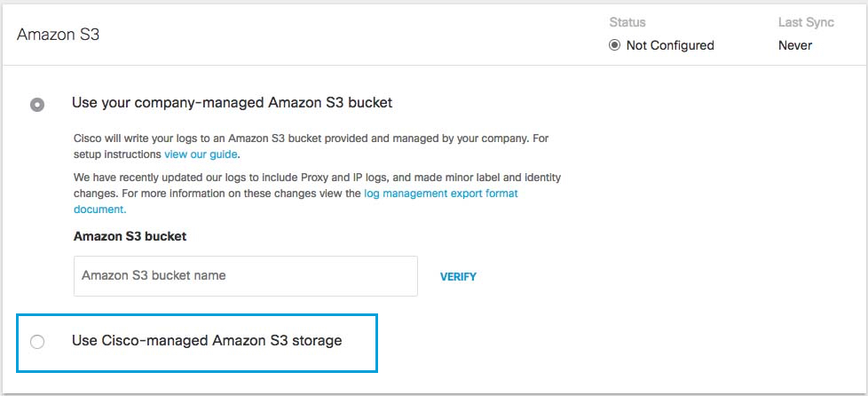Click the 'Use your company-managed Amazon S3 bucket' label
This screenshot has height=396, width=868.
click(232, 103)
